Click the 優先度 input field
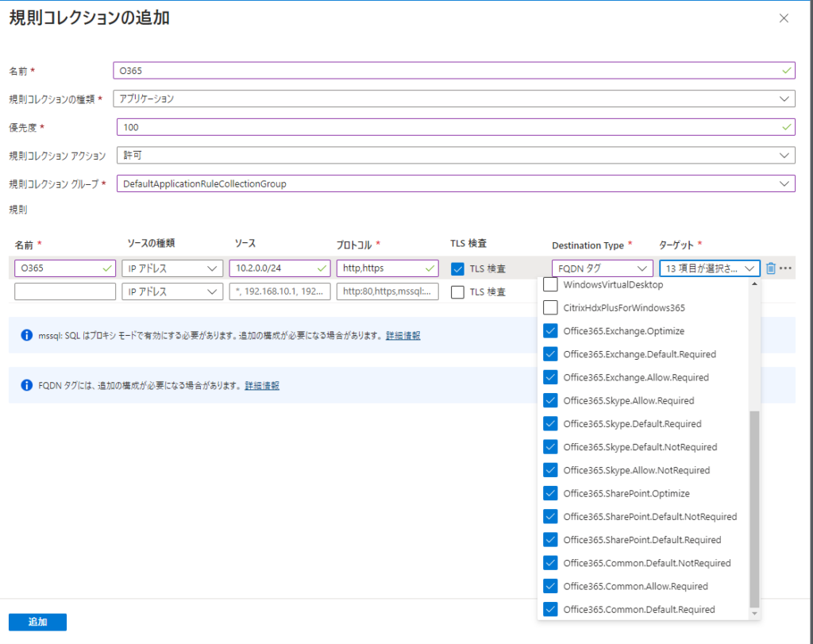The width and height of the screenshot is (813, 644). tap(453, 127)
